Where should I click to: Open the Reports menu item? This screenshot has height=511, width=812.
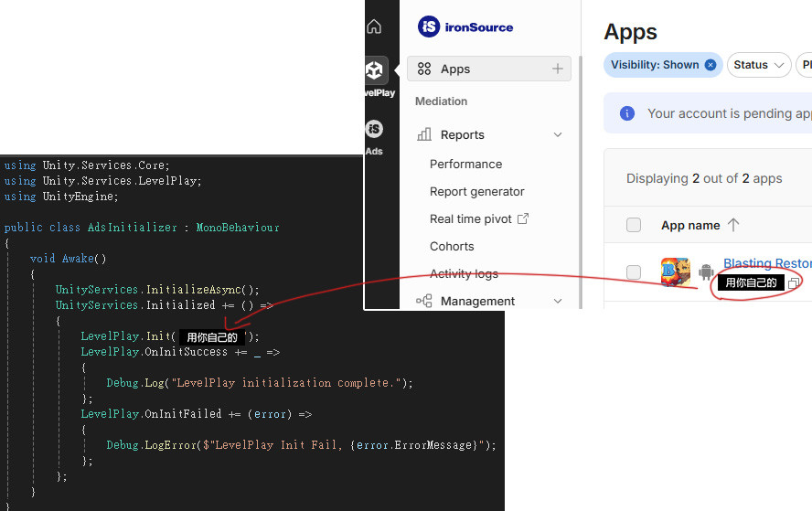(x=463, y=134)
